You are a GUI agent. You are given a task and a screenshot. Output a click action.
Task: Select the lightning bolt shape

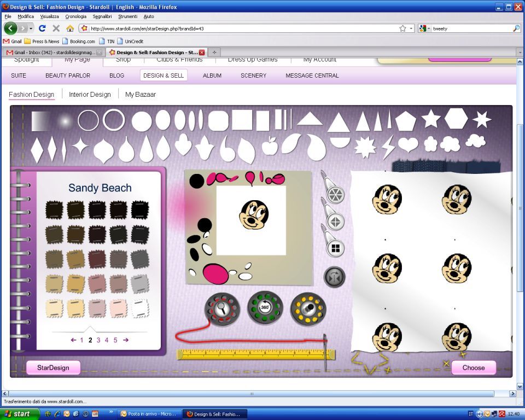point(388,147)
